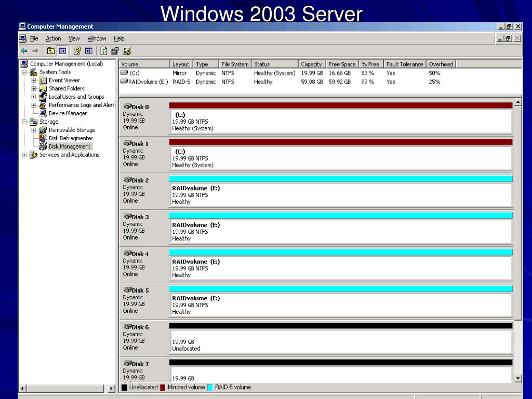Click the tree pane scroll-right arrow
Viewport: 532px width, 399px height.
[111, 388]
